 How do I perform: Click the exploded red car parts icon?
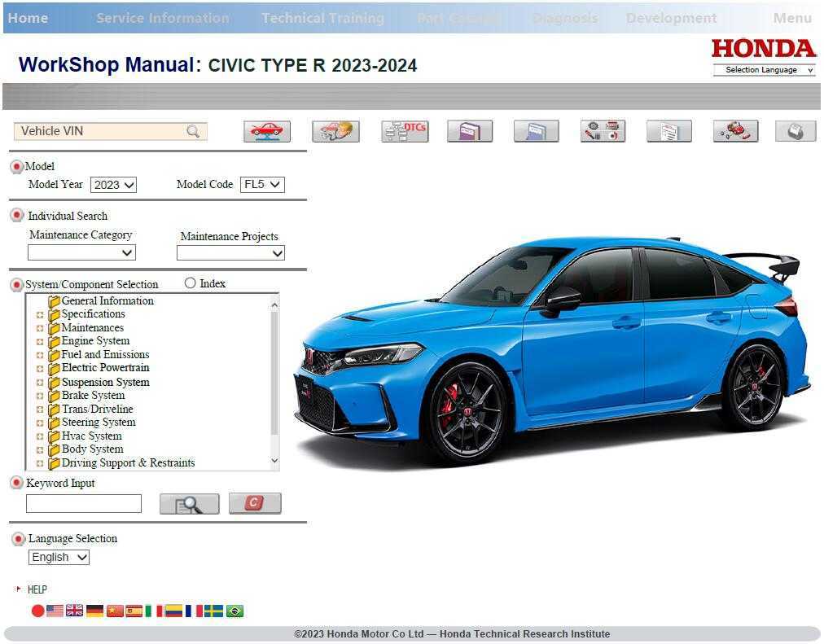point(736,131)
